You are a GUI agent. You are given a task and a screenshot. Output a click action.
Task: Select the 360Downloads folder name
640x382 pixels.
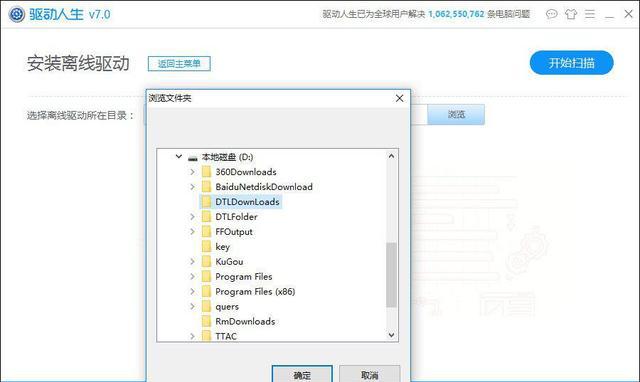246,172
